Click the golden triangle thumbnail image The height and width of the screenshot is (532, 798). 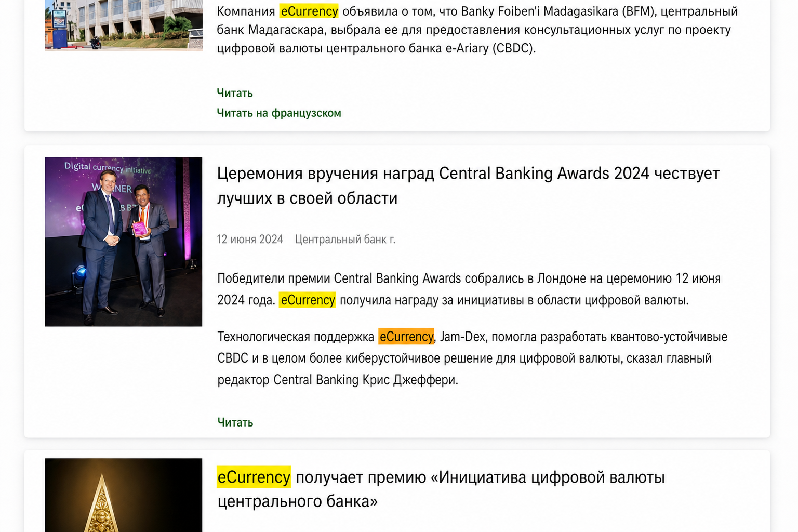124,495
